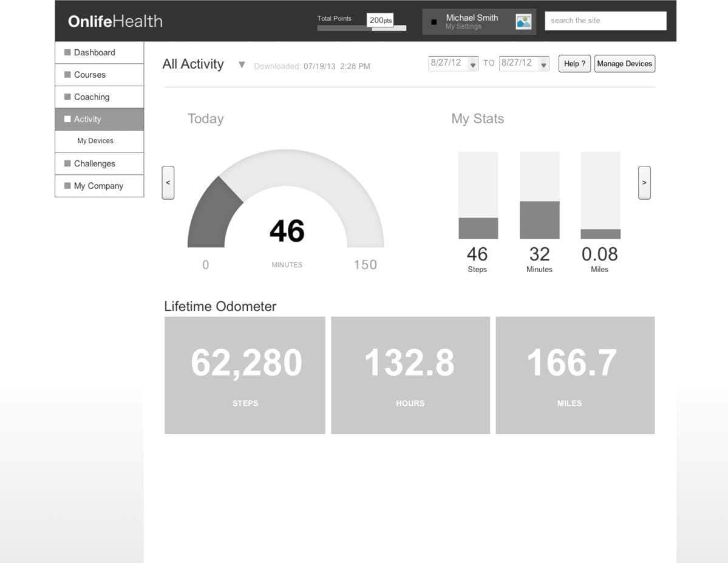This screenshot has height=563, width=728.
Task: Click the 200pts points badge
Action: [x=380, y=20]
